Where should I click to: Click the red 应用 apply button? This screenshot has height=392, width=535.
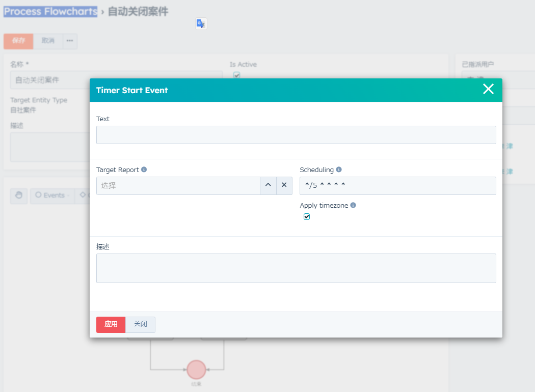tap(111, 324)
